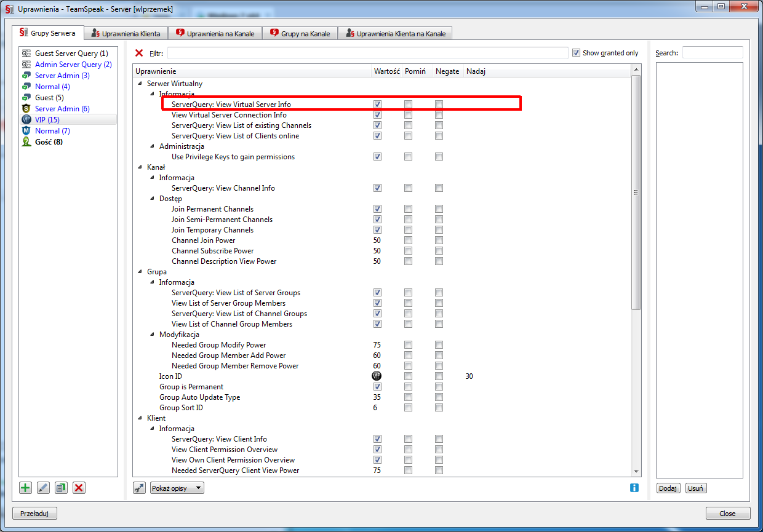Click the Guest Server Query group icon
763x532 pixels.
coord(26,54)
